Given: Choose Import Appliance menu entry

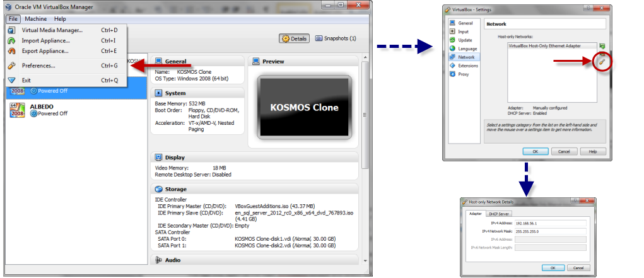Looking at the screenshot, I should coord(66,40).
